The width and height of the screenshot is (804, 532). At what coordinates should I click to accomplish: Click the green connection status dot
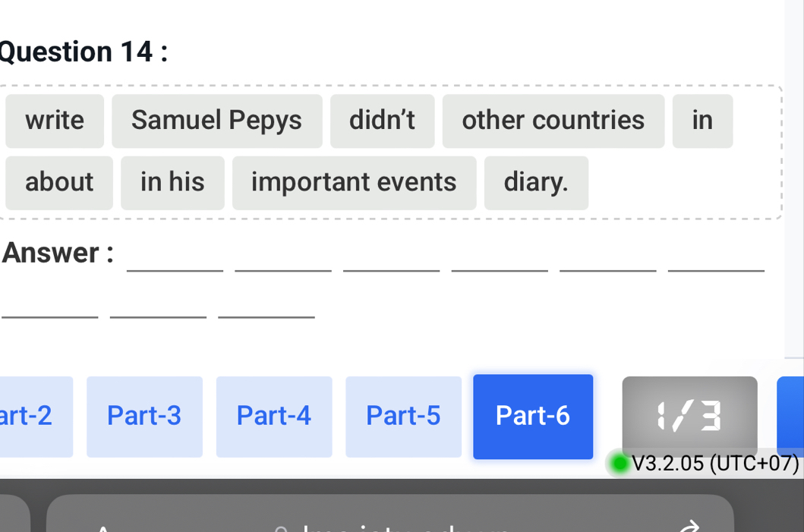620,463
